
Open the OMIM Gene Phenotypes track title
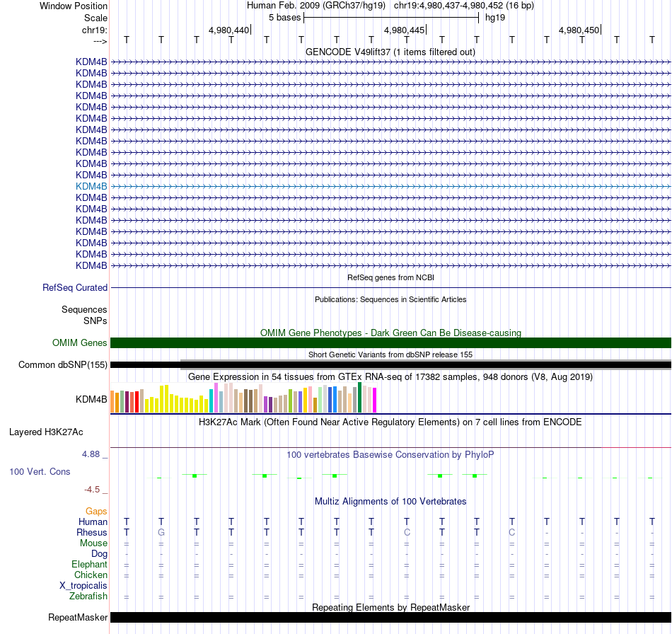click(390, 333)
